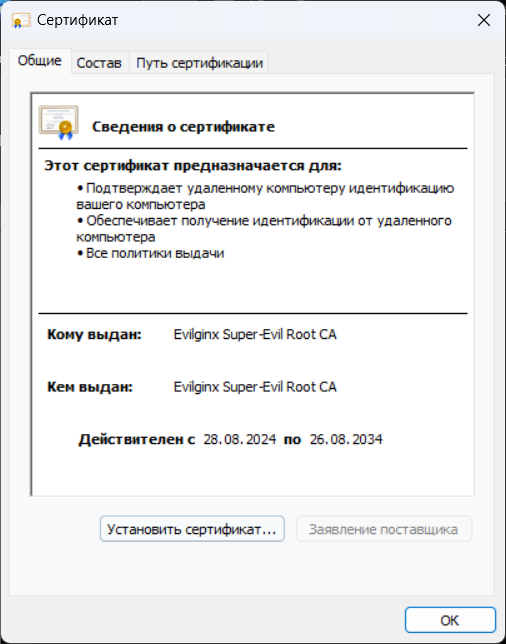The width and height of the screenshot is (506, 644).
Task: Open the Путь сертификации tab
Action: (199, 63)
